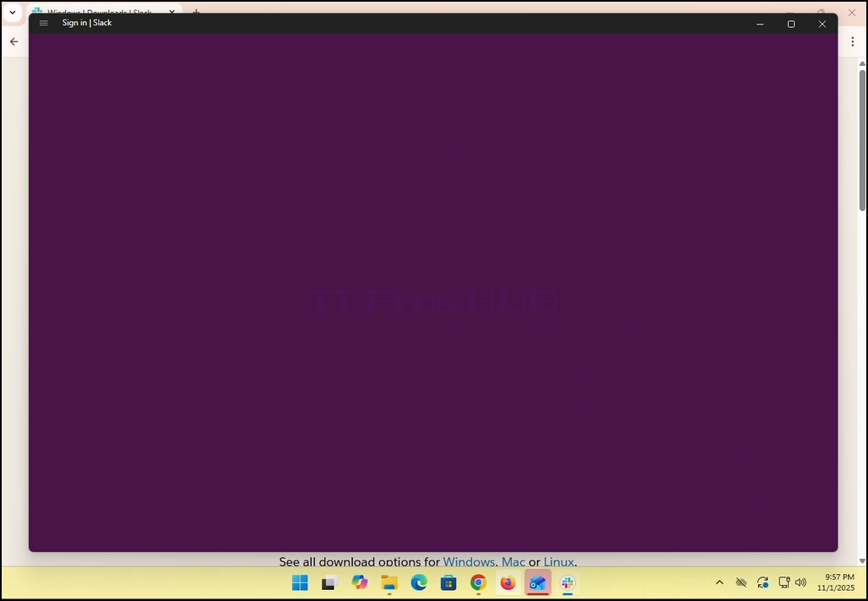Minimize the Slack sign-in window
Viewport: 868px width, 601px height.
pos(760,24)
